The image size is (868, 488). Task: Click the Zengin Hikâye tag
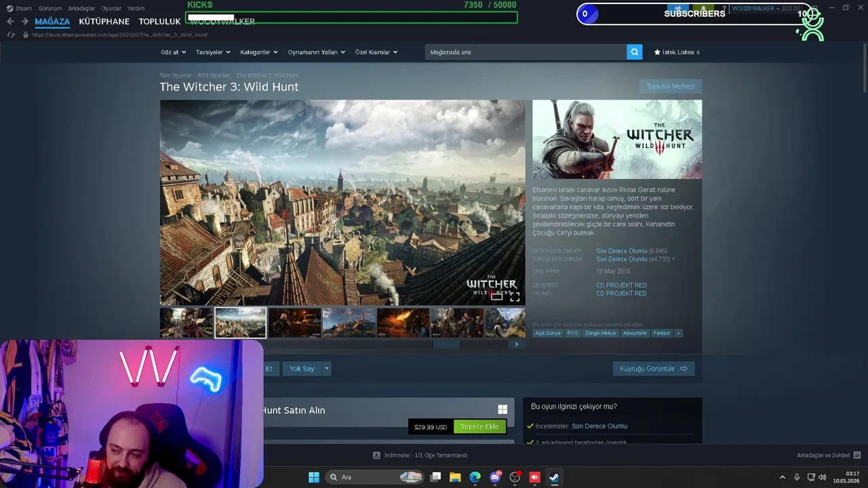(601, 333)
